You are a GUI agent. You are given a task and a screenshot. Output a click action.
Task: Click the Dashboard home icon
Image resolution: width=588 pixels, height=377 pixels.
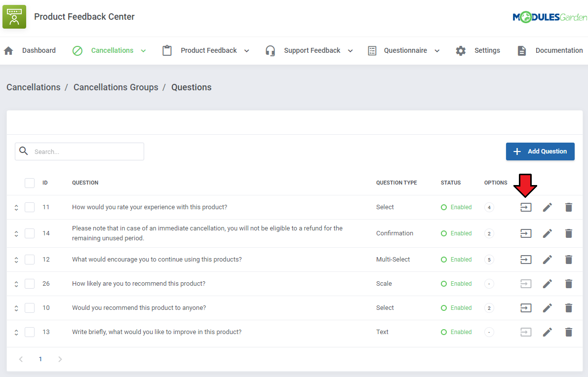coord(8,51)
